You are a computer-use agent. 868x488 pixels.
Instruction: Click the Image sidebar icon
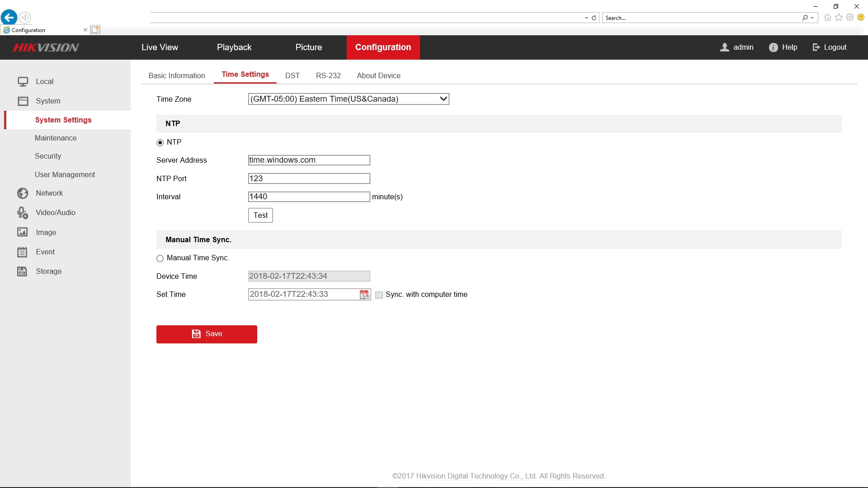23,232
